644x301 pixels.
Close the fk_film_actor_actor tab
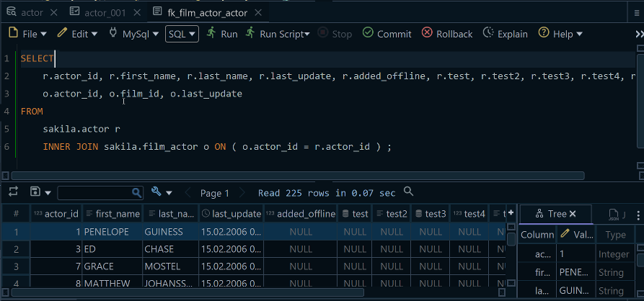point(258,13)
